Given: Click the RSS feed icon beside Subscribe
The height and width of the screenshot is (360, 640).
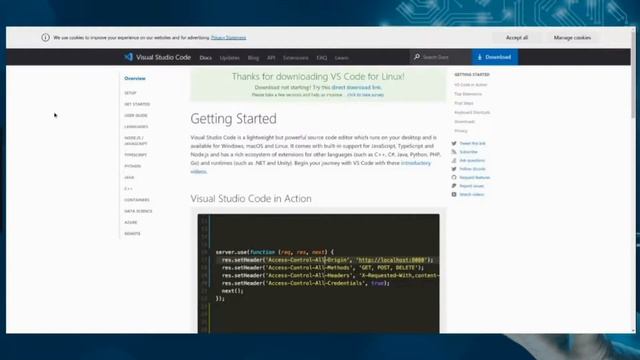Looking at the screenshot, I should [454, 152].
